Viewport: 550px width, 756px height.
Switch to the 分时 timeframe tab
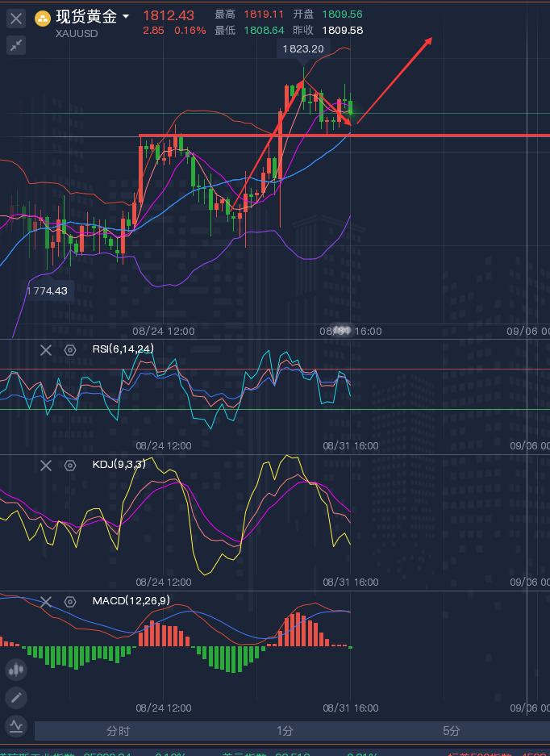[x=118, y=731]
